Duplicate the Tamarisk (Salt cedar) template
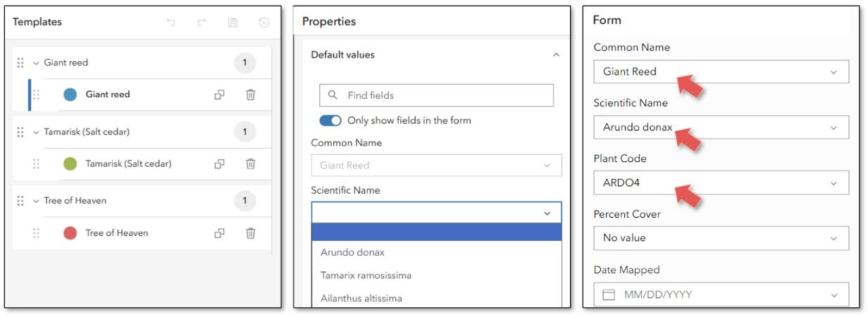Screen dimensions: 868x317 pyautogui.click(x=219, y=163)
